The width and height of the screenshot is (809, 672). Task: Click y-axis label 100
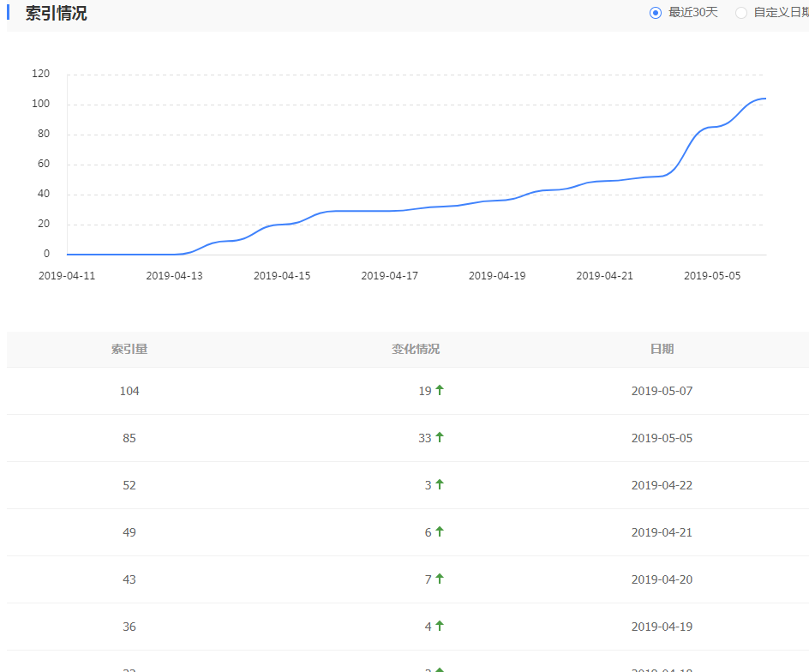pyautogui.click(x=41, y=104)
